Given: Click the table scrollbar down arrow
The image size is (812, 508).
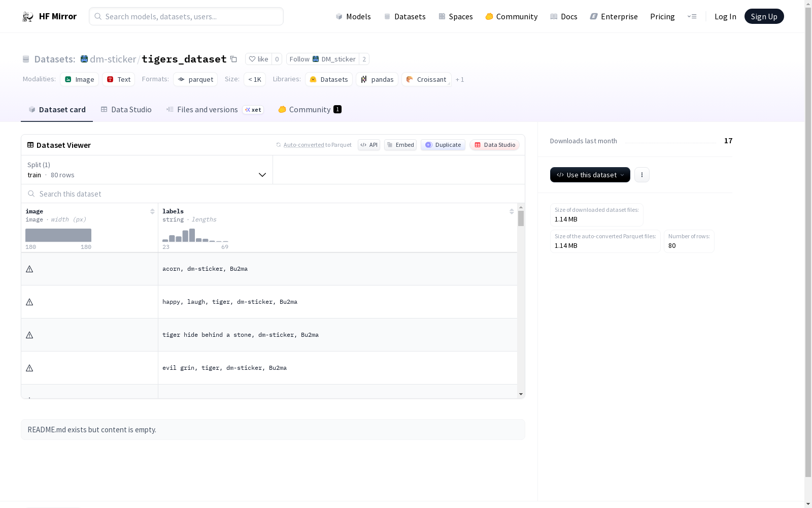Looking at the screenshot, I should (x=521, y=394).
